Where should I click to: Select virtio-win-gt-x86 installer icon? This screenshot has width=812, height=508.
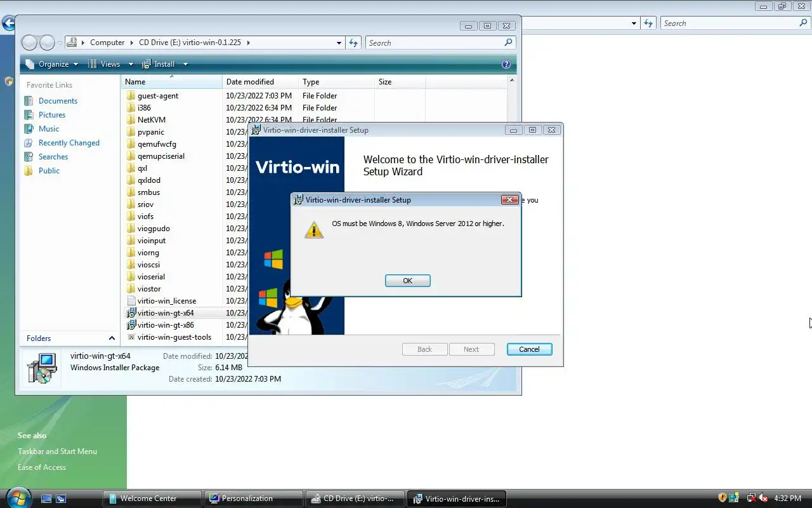(131, 325)
